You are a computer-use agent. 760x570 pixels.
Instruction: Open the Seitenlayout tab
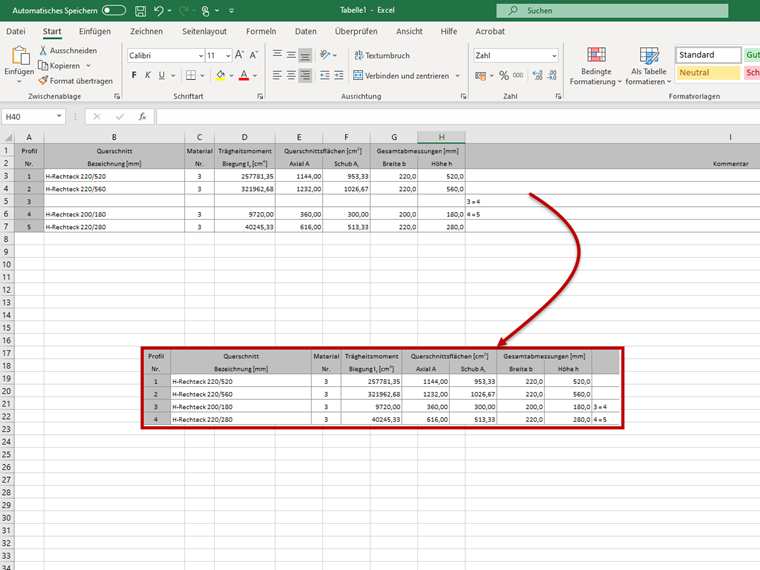click(204, 31)
